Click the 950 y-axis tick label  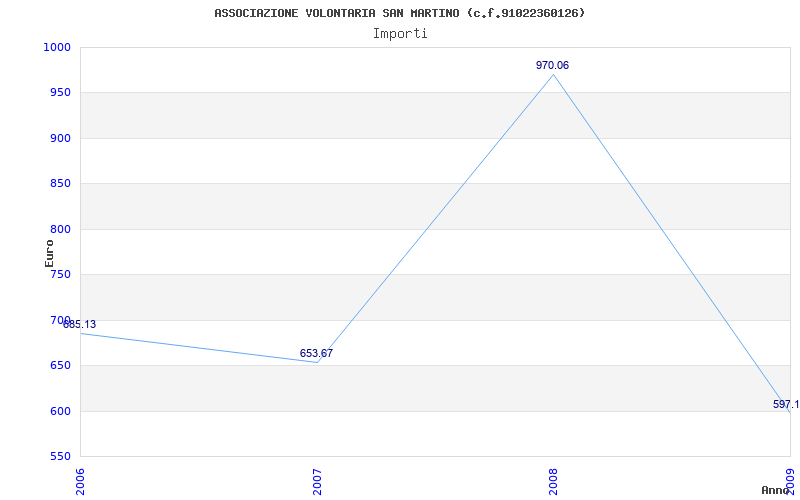60,93
